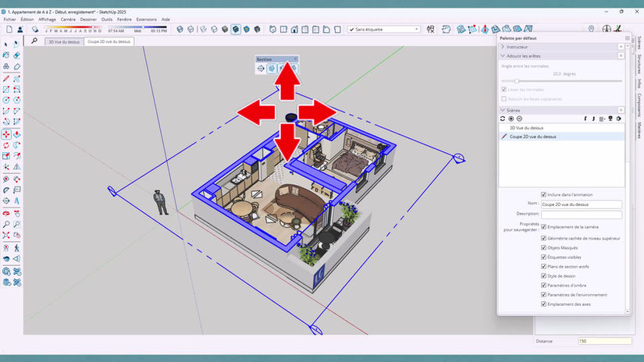644x362 pixels.
Task: Click the Update scene refresh icon
Action: 502,119
